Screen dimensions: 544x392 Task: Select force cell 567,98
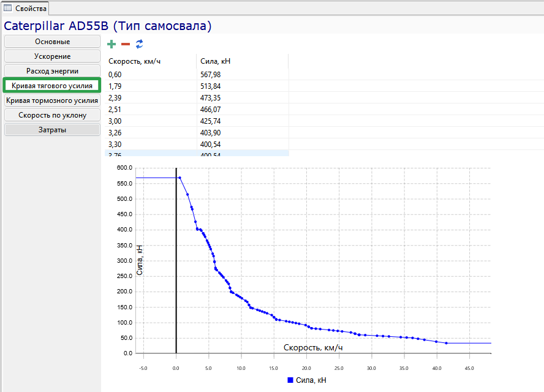coord(243,75)
